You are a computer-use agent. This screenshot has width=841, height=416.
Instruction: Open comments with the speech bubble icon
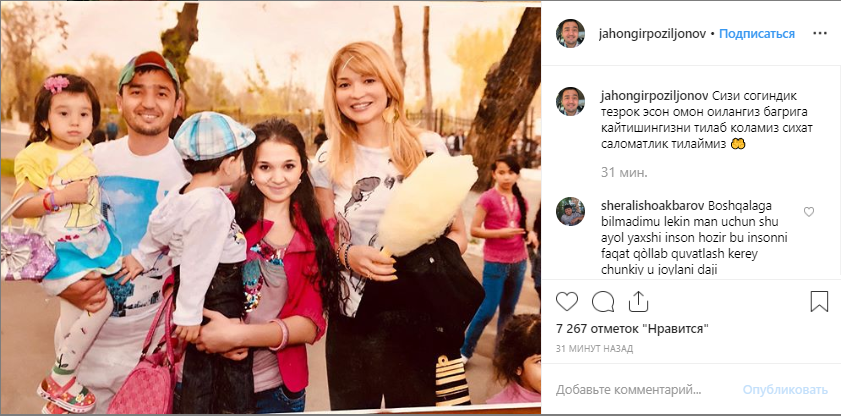point(603,302)
